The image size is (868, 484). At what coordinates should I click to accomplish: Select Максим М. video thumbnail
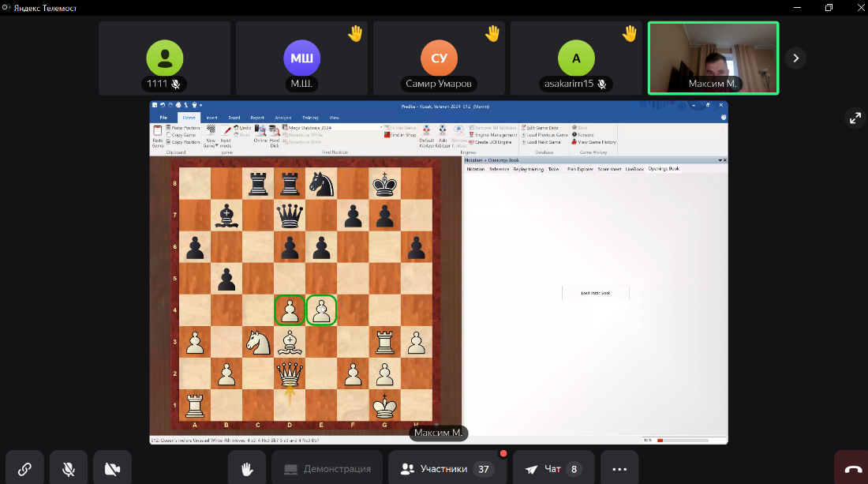coord(713,58)
